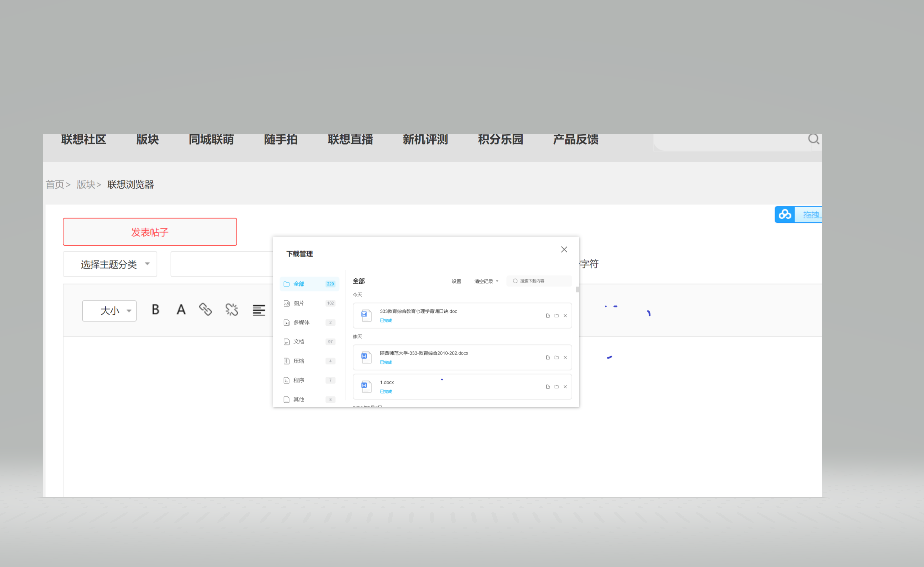Click 今天 section label
Viewport: 924px width, 567px height.
click(357, 295)
